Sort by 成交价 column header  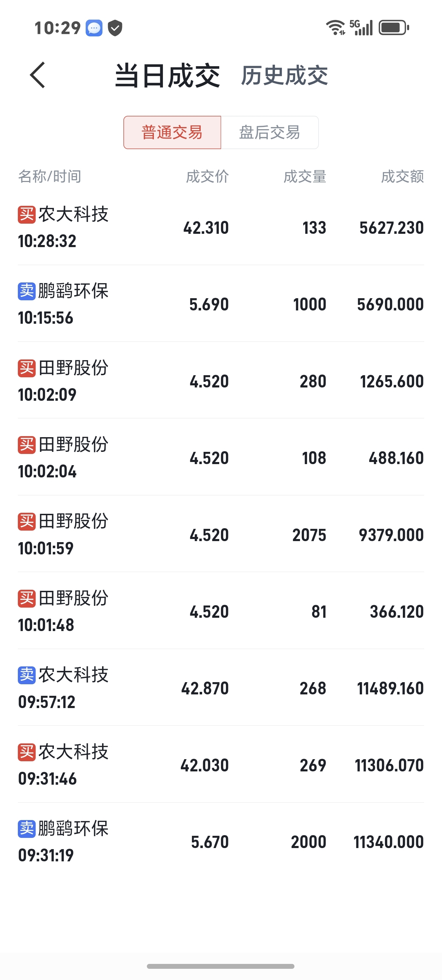click(x=207, y=176)
